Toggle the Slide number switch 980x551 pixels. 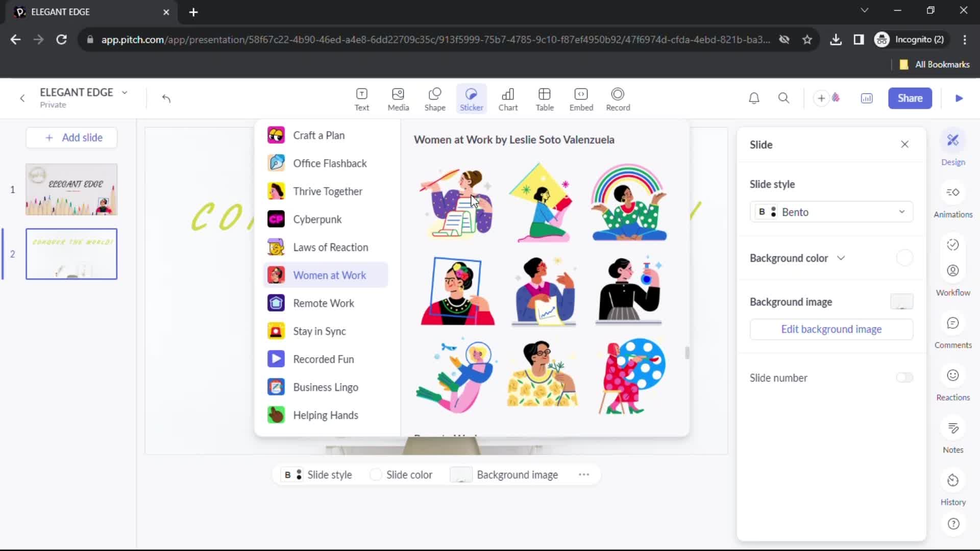pos(905,378)
